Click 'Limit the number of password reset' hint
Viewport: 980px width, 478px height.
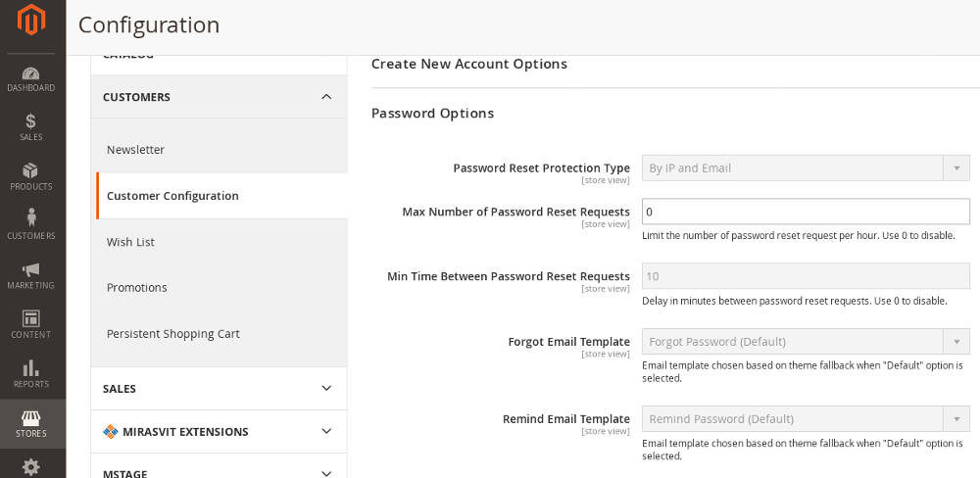point(798,236)
